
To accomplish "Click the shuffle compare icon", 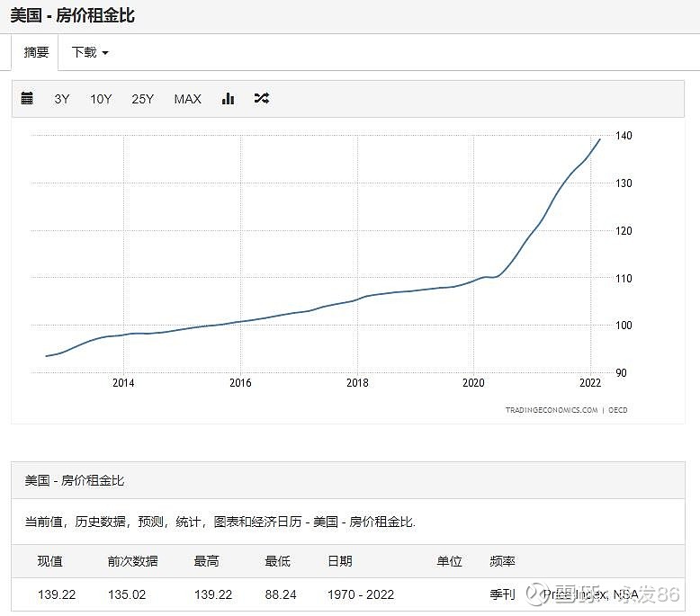I will (x=262, y=98).
